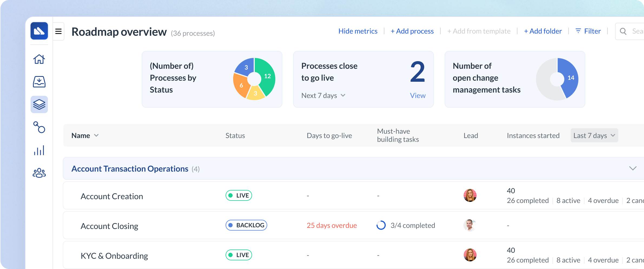Click + Add folder
The height and width of the screenshot is (269, 644).
pos(543,31)
